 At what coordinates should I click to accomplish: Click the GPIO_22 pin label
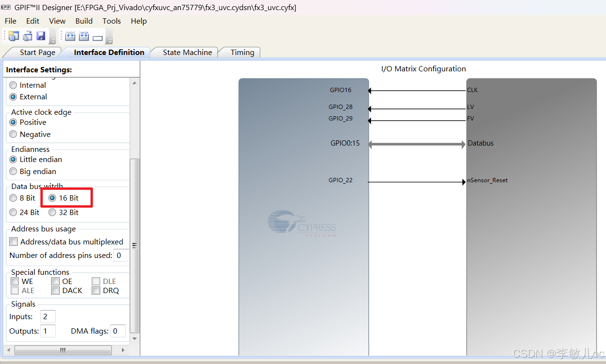tap(340, 180)
